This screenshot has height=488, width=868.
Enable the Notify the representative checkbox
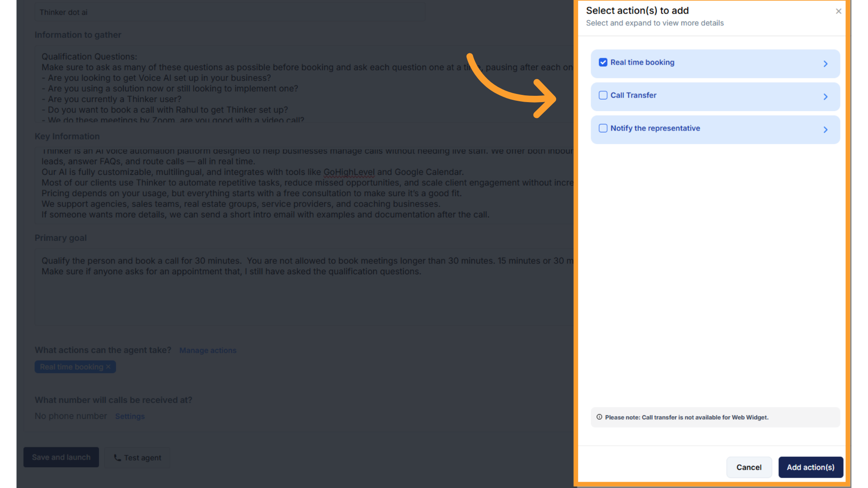[603, 128]
